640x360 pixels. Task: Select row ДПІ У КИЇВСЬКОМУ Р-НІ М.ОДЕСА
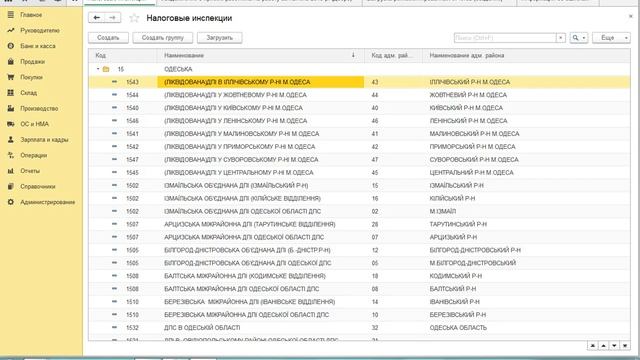pos(359,108)
